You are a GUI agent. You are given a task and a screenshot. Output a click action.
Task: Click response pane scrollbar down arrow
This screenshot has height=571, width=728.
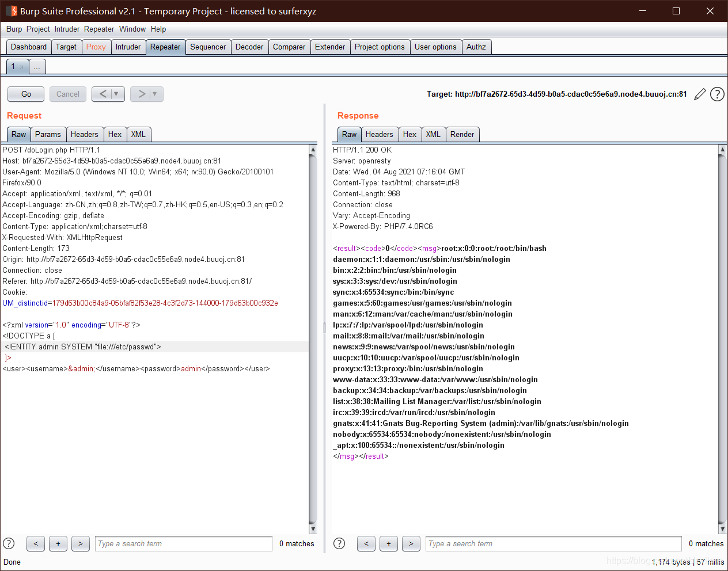[723, 529]
